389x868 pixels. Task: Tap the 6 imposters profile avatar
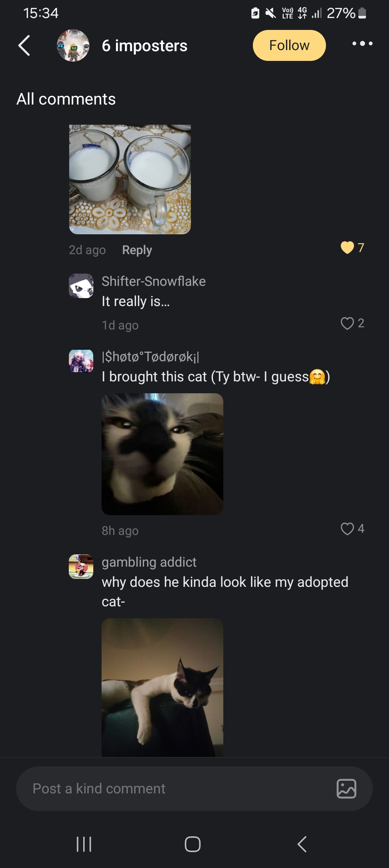(x=73, y=45)
